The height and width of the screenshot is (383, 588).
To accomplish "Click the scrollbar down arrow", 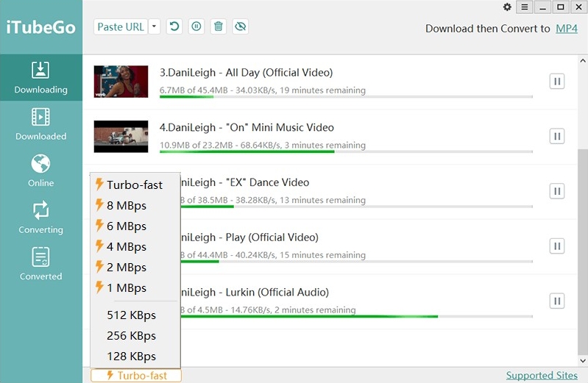I will [x=582, y=360].
